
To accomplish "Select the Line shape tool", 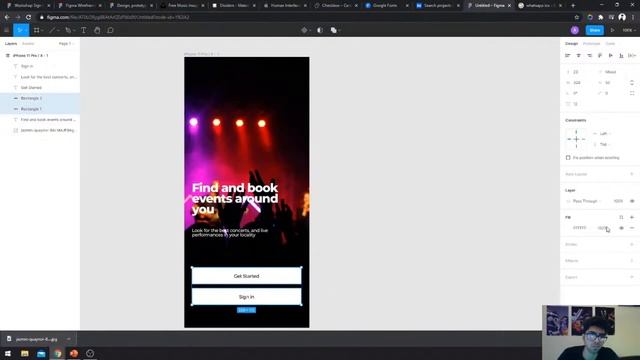I will click(52, 30).
